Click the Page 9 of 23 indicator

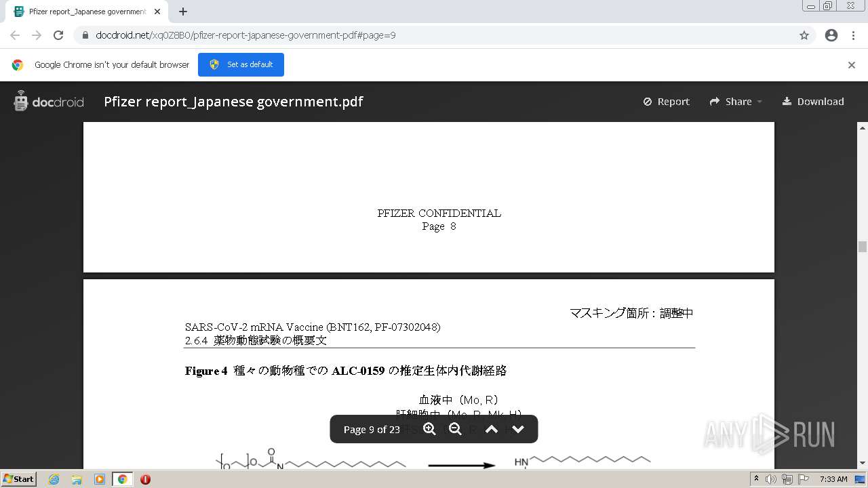pos(372,429)
